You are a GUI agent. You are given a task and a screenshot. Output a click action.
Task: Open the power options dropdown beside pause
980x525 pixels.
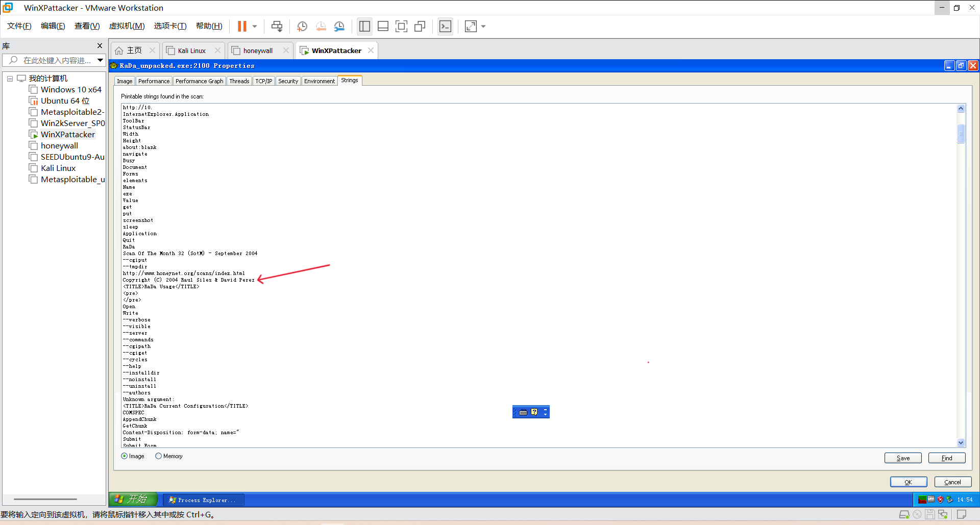tap(255, 26)
